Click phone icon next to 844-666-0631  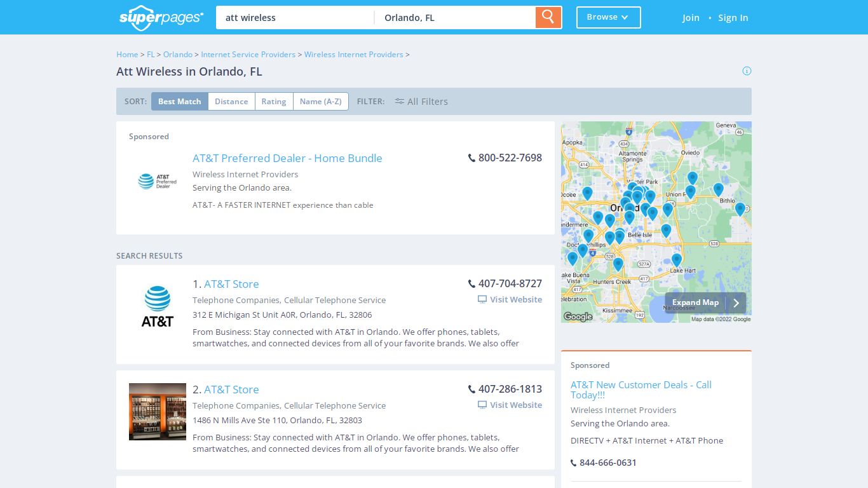click(574, 463)
